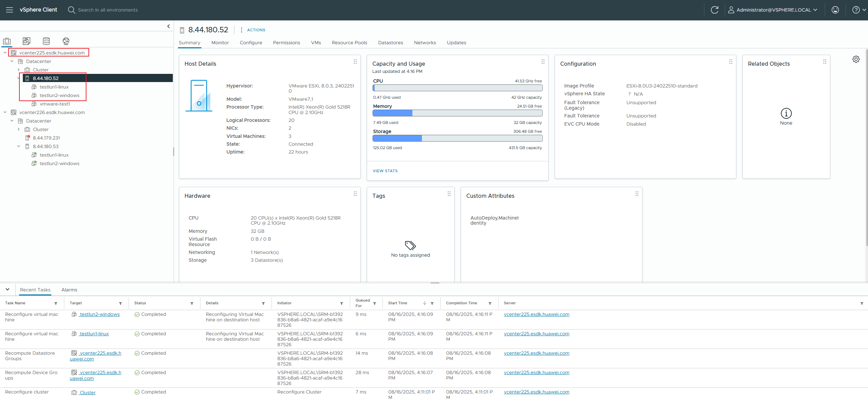Click the Memory usage bar
The height and width of the screenshot is (401, 868).
(x=457, y=113)
